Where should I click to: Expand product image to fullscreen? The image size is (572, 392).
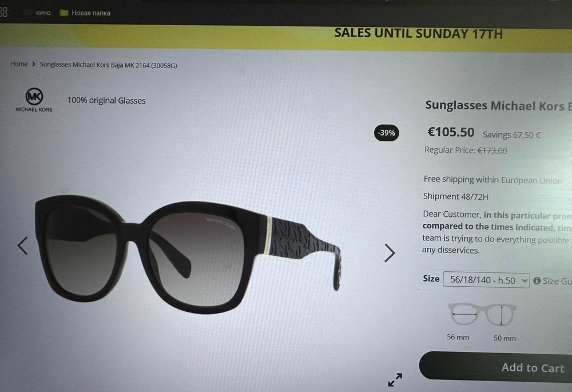tap(395, 379)
